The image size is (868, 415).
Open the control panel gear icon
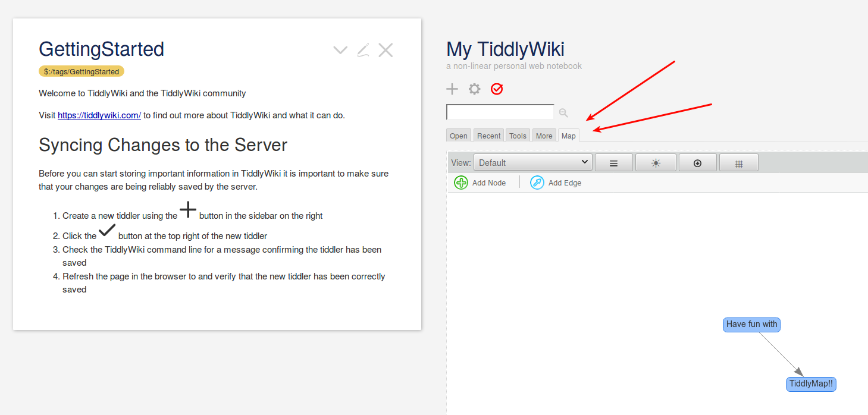click(x=474, y=89)
